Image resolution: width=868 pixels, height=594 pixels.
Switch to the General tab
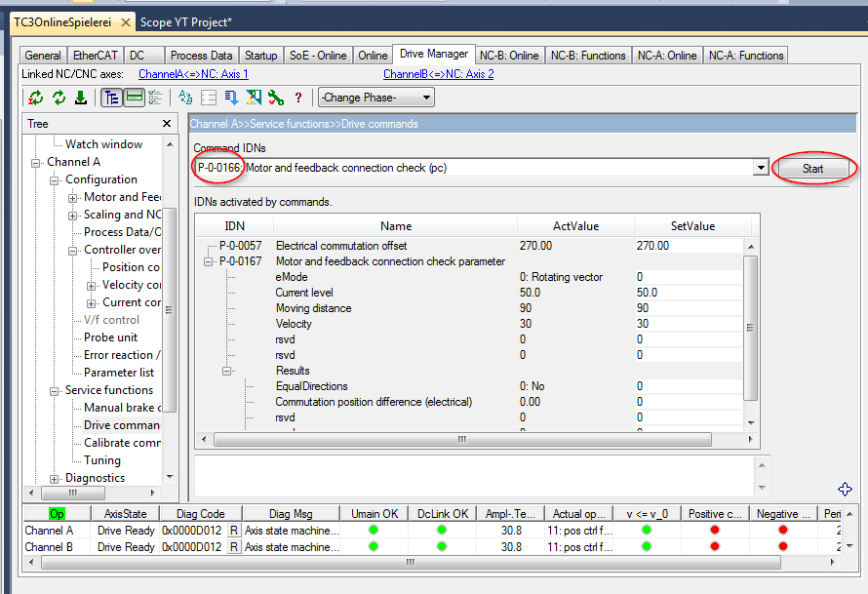point(43,56)
